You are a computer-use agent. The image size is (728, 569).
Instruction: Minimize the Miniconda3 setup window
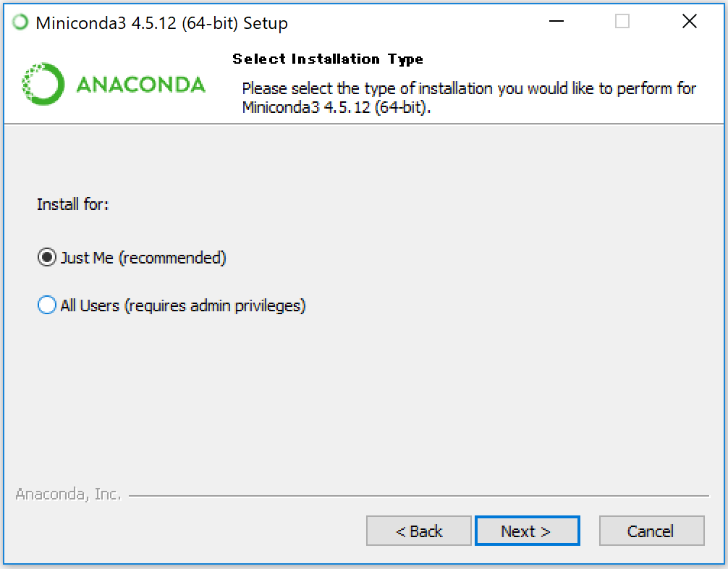(556, 22)
